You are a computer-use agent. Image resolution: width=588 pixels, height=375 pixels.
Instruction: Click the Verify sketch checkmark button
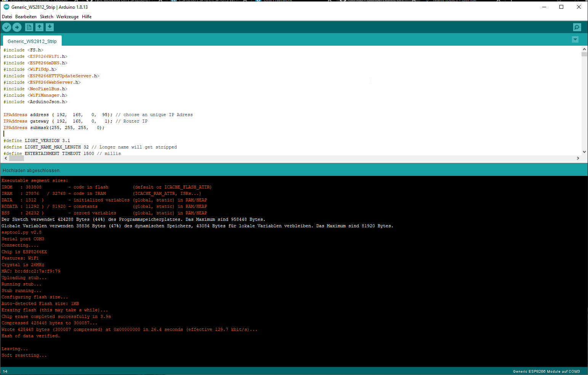point(6,27)
